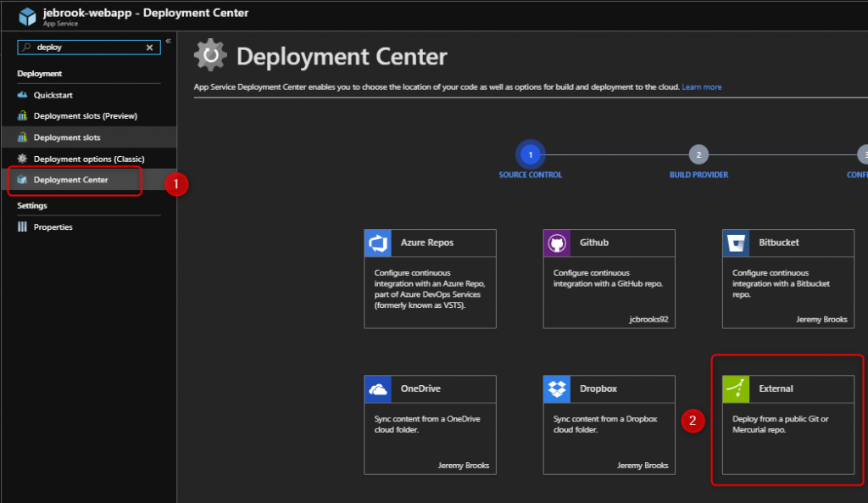Follow the Learn more link

[x=701, y=87]
